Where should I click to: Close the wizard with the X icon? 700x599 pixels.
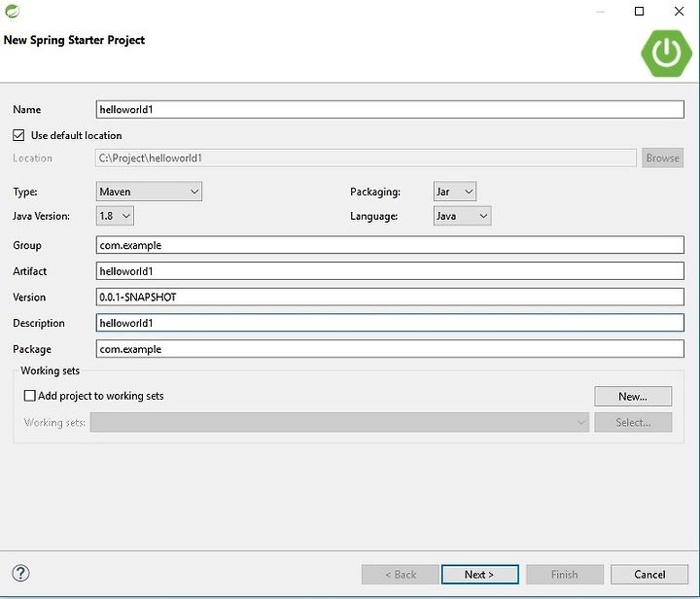pyautogui.click(x=679, y=11)
